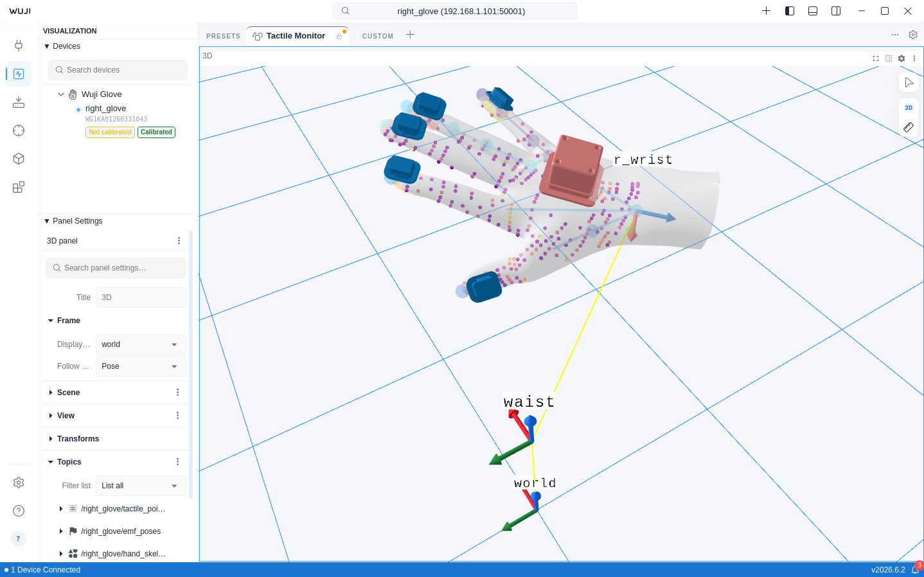This screenshot has height=577, width=924.
Task: Open the device connection plug icon
Action: pos(19,45)
